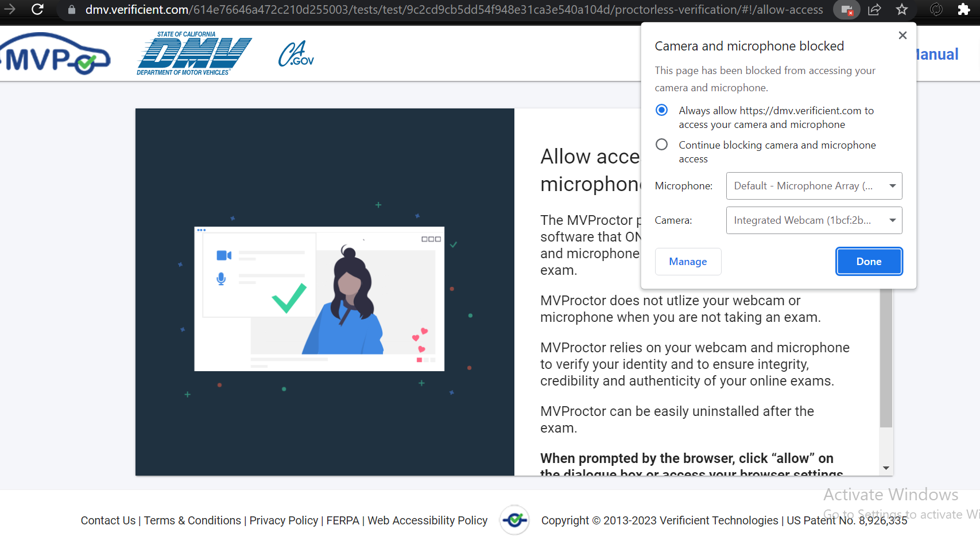This screenshot has height=537, width=980.
Task: Reload the page with refresh icon
Action: point(37,9)
